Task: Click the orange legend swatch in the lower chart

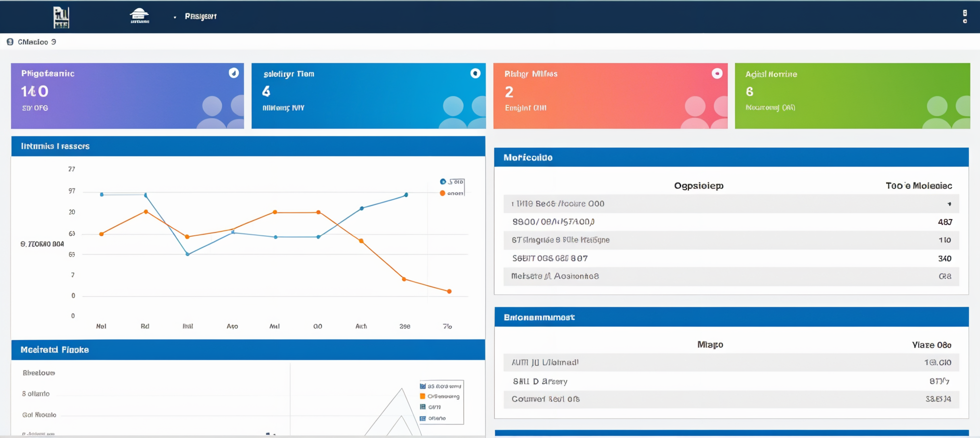Action: click(x=423, y=396)
